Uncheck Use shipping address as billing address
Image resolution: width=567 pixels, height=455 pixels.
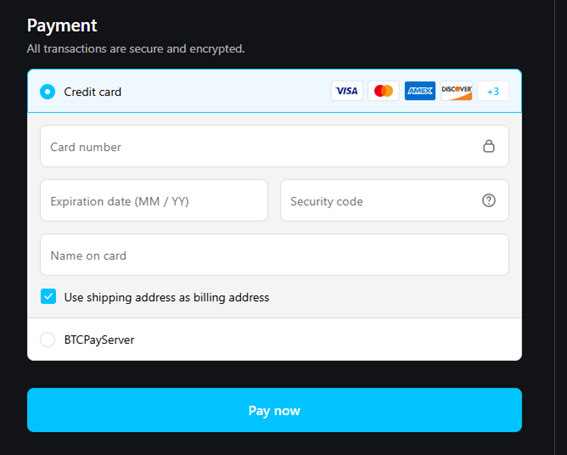pyautogui.click(x=48, y=297)
